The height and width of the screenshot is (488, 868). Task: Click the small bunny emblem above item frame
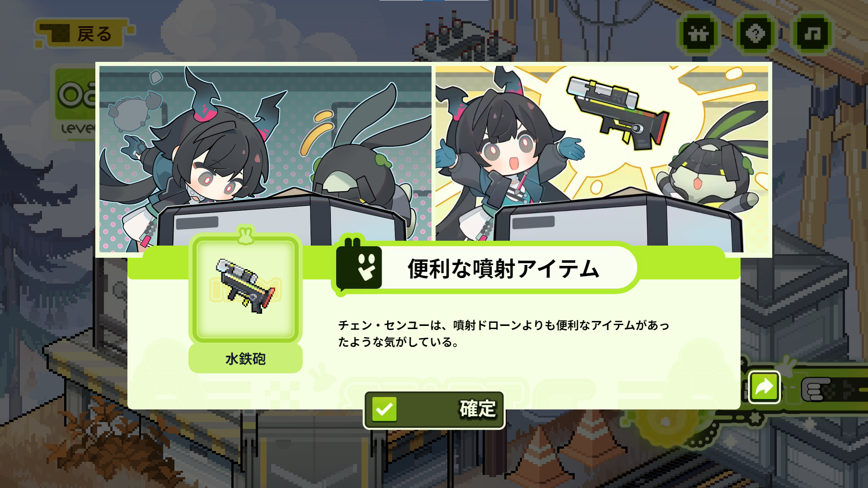coord(246,235)
